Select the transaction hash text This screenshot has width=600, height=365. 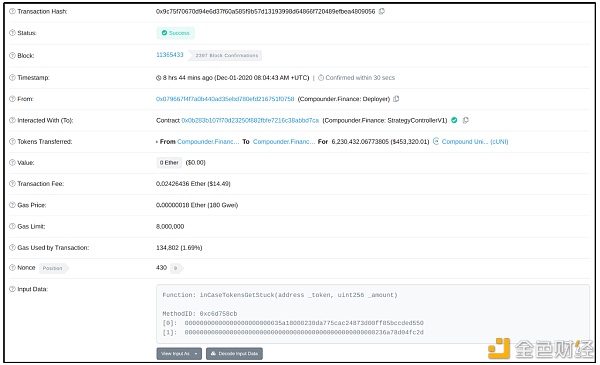(266, 11)
